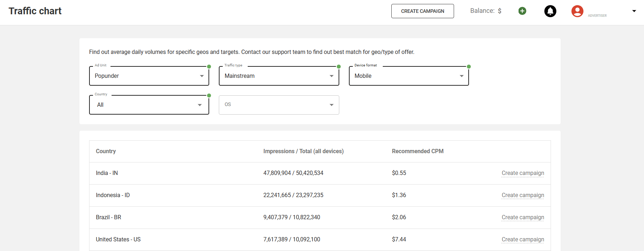Create campaign for Indonesia row

pos(522,195)
